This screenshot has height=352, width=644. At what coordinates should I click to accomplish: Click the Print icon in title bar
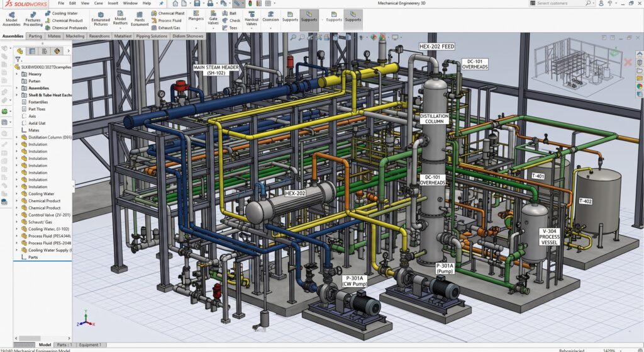(x=210, y=3)
